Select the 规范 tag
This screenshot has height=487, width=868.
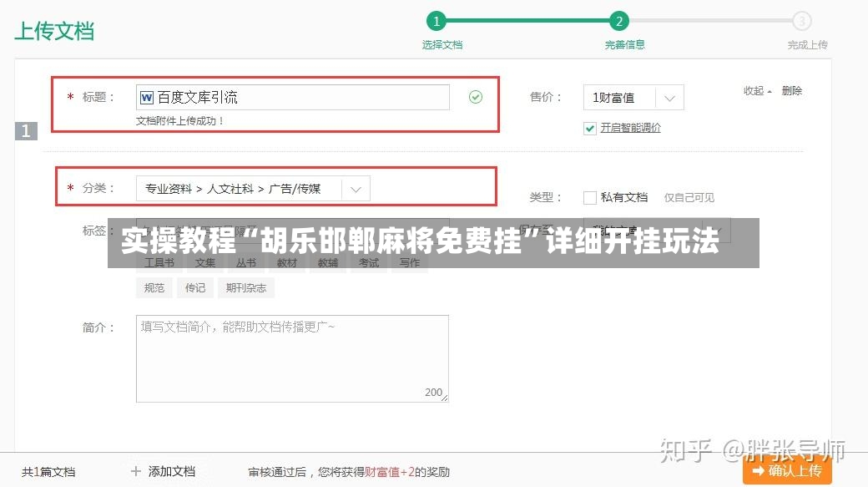(x=154, y=288)
